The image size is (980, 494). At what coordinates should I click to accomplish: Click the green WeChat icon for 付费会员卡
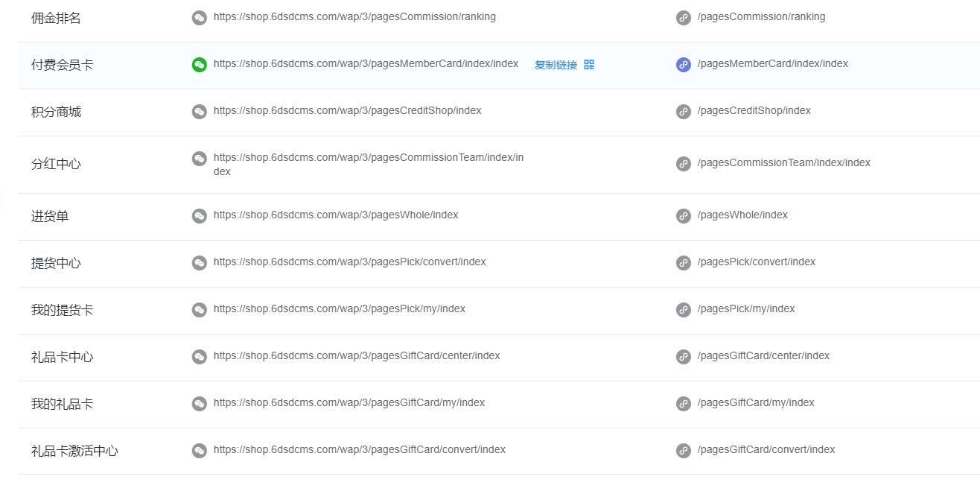tap(199, 65)
